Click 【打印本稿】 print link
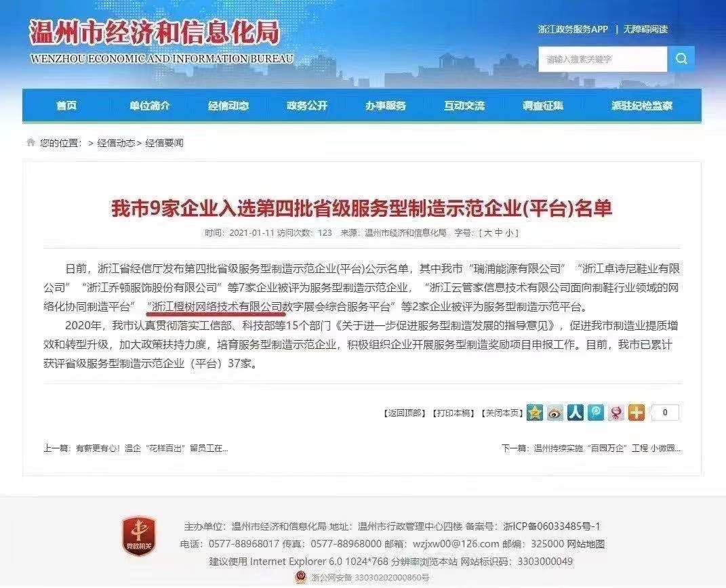 453,413
